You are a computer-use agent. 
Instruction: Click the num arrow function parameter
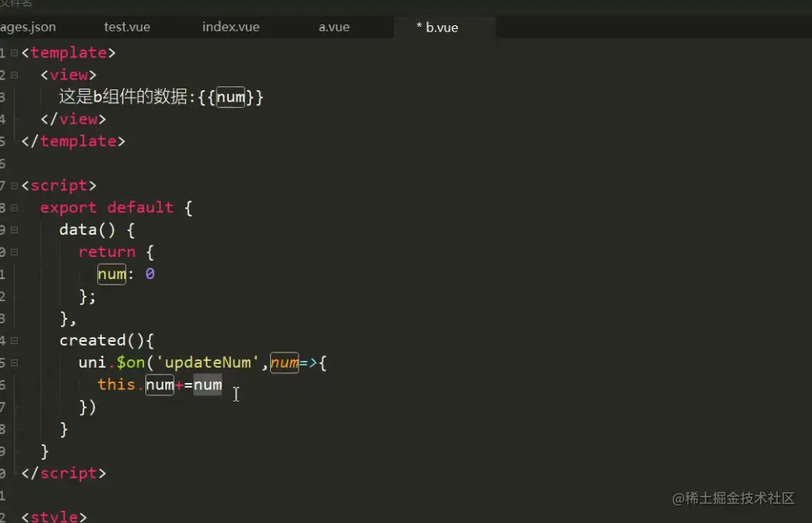tap(284, 362)
